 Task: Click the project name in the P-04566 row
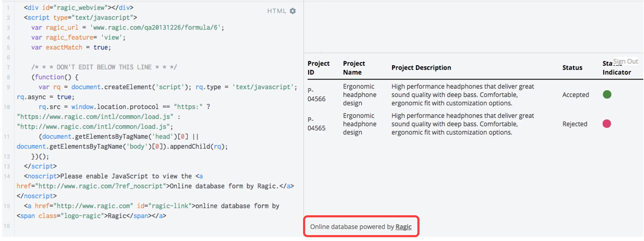click(x=360, y=95)
